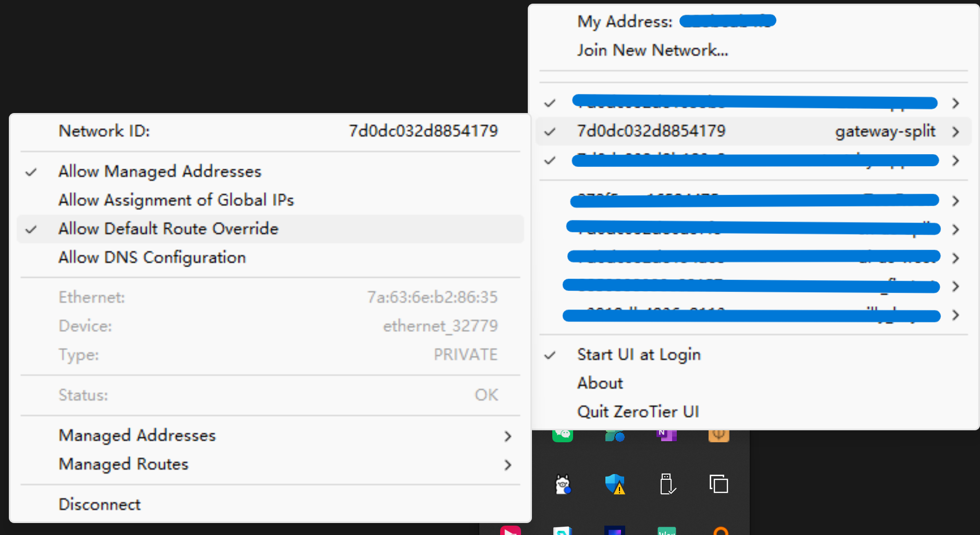980x535 pixels.
Task: Click Join New Network...
Action: pyautogui.click(x=753, y=50)
